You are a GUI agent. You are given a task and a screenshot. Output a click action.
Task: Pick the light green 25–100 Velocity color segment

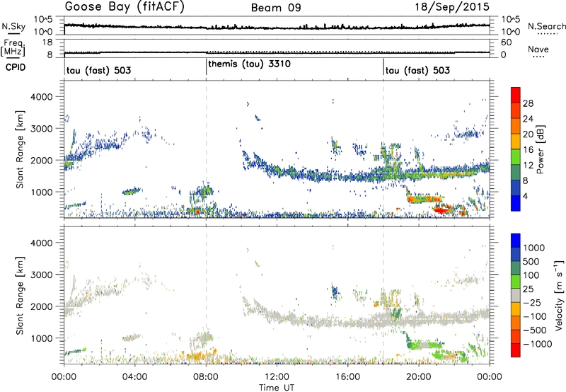[x=516, y=282]
